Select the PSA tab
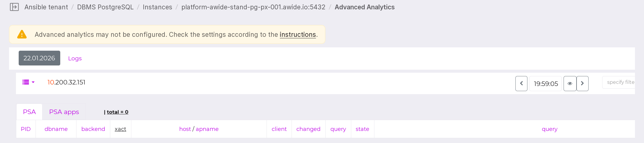 [x=29, y=112]
